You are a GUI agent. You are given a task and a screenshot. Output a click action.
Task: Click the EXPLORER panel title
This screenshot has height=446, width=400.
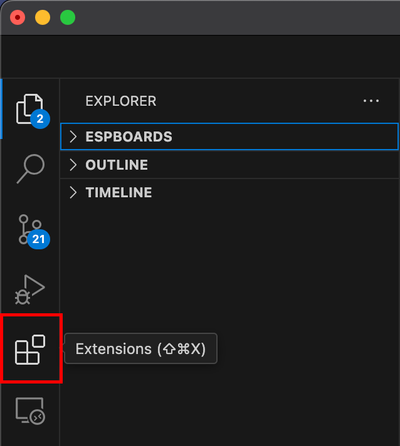pos(121,101)
